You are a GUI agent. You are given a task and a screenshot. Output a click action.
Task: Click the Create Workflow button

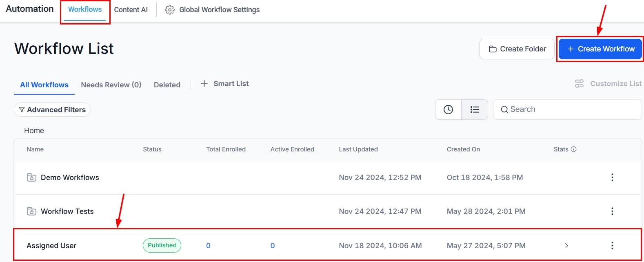click(x=600, y=49)
